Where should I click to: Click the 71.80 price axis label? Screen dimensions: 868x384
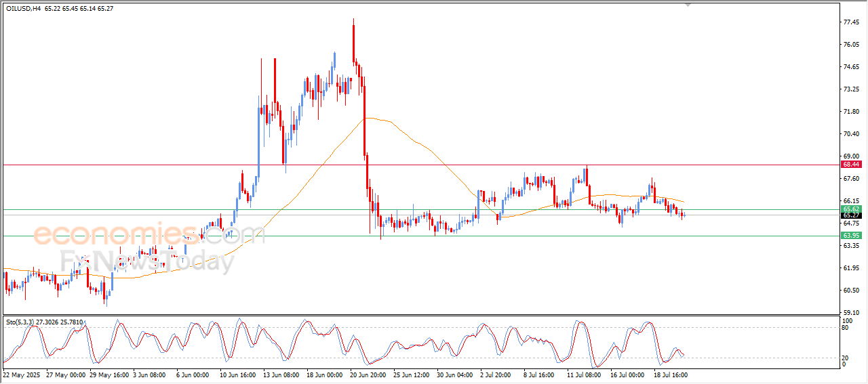(852, 112)
